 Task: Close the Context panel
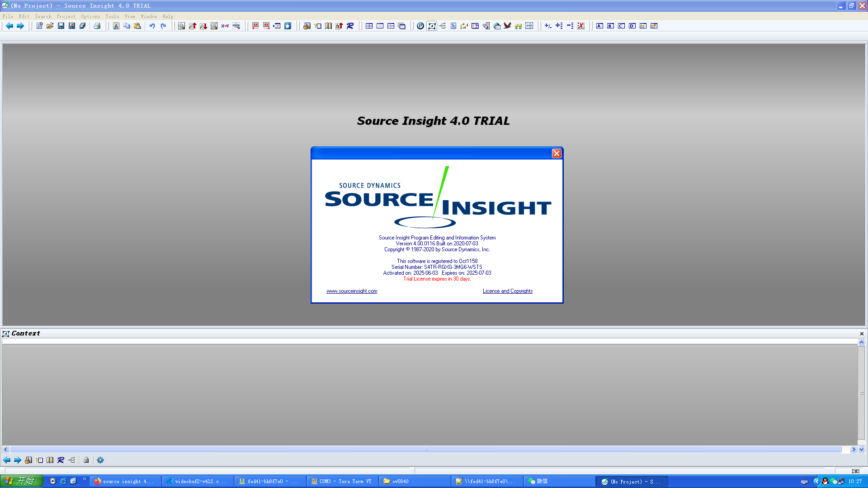tap(862, 333)
